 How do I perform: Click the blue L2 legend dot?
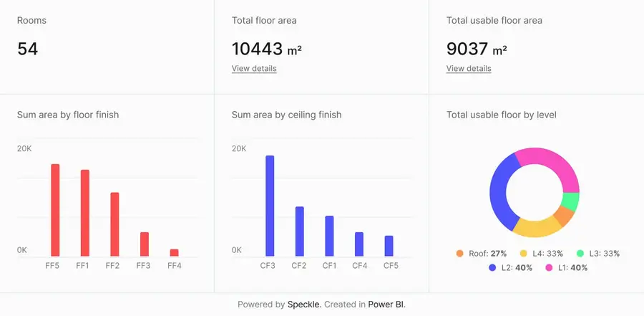click(x=492, y=268)
